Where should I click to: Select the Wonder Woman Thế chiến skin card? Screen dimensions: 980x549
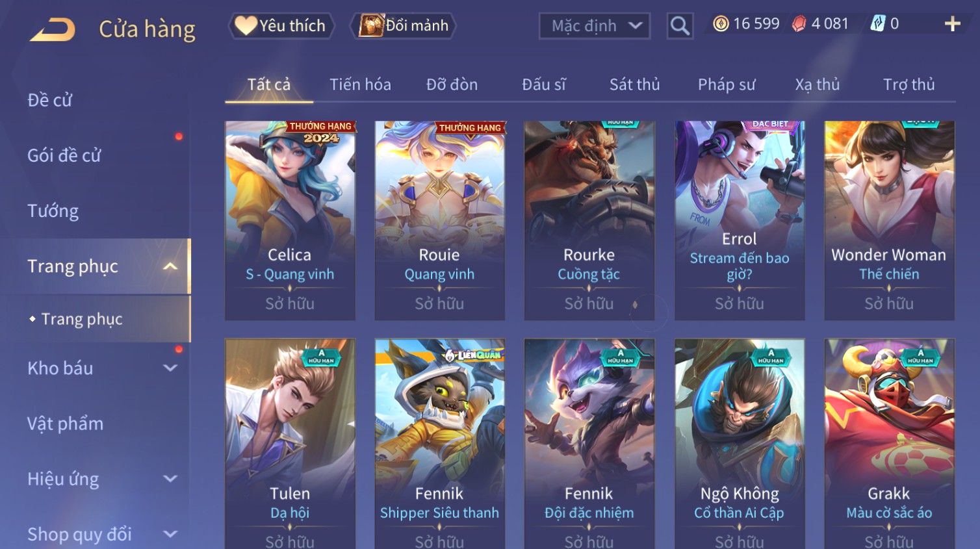tap(889, 220)
